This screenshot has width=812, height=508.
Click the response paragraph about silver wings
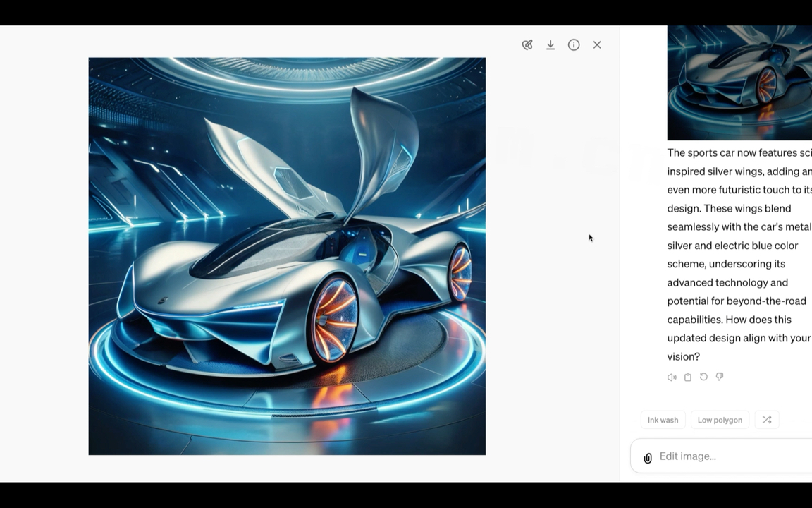click(x=739, y=255)
